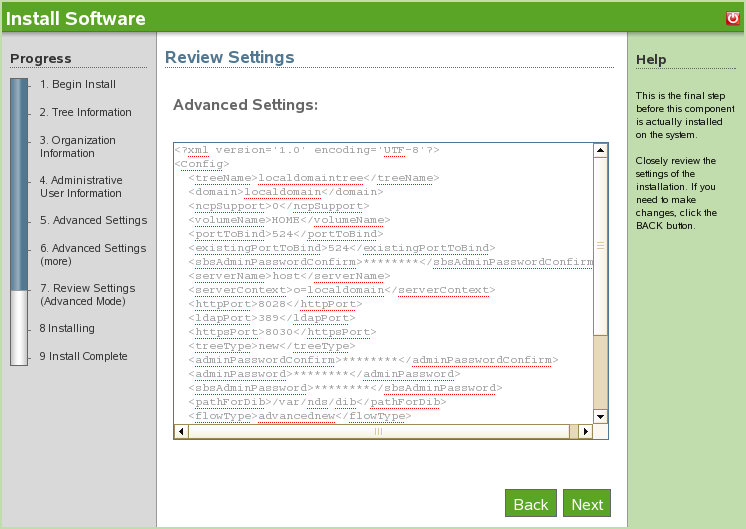Click the portToBind 524 line

[285, 234]
